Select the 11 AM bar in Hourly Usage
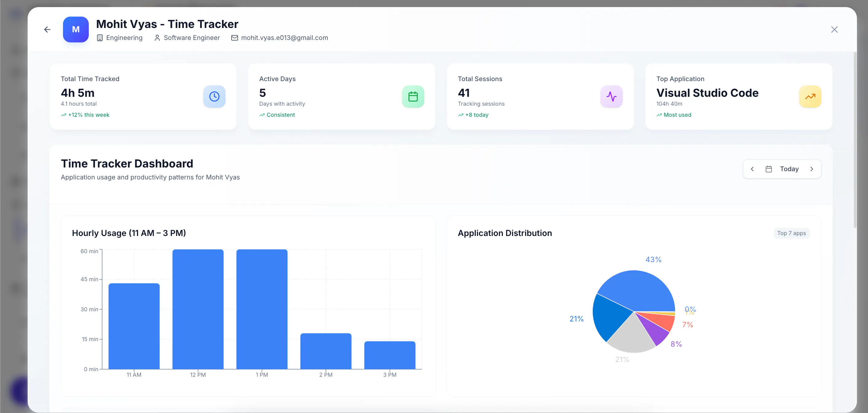This screenshot has height=413, width=868. 134,326
